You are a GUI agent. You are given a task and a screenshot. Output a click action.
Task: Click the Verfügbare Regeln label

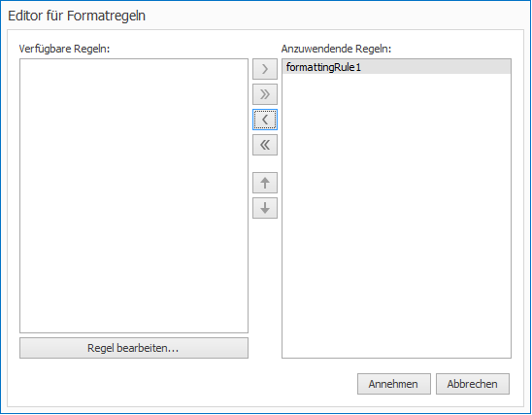[x=64, y=49]
